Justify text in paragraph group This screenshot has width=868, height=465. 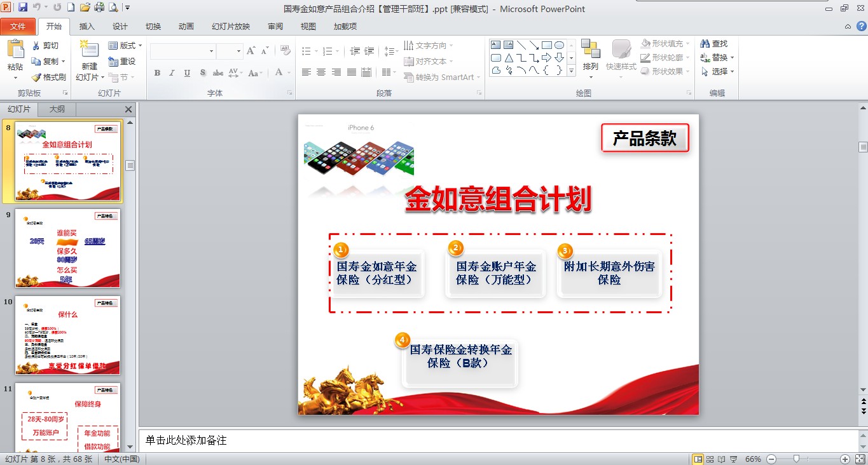coord(352,72)
